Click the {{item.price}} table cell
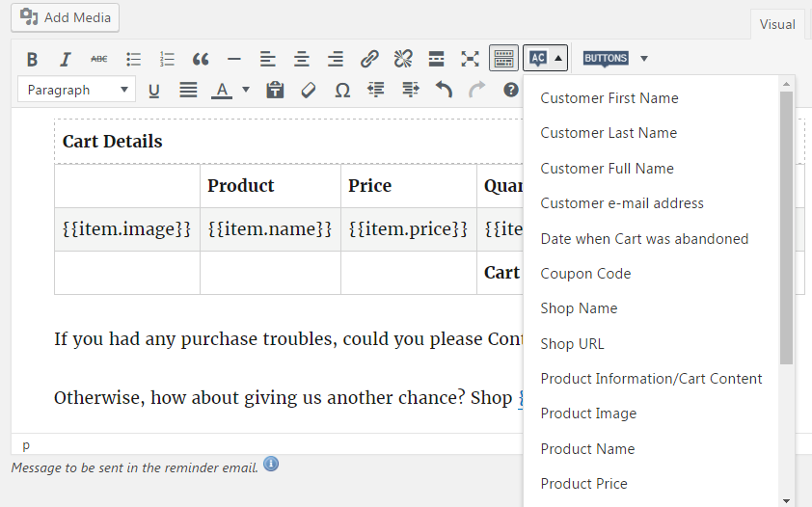Screen dimensions: 812x507 409,229
